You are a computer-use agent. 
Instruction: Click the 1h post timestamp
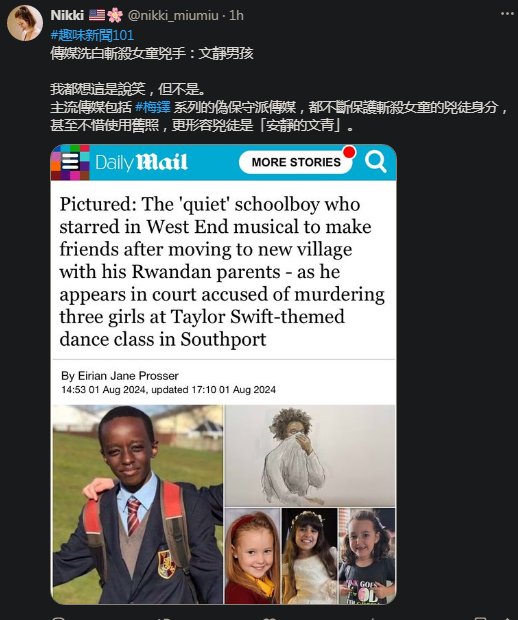236,15
